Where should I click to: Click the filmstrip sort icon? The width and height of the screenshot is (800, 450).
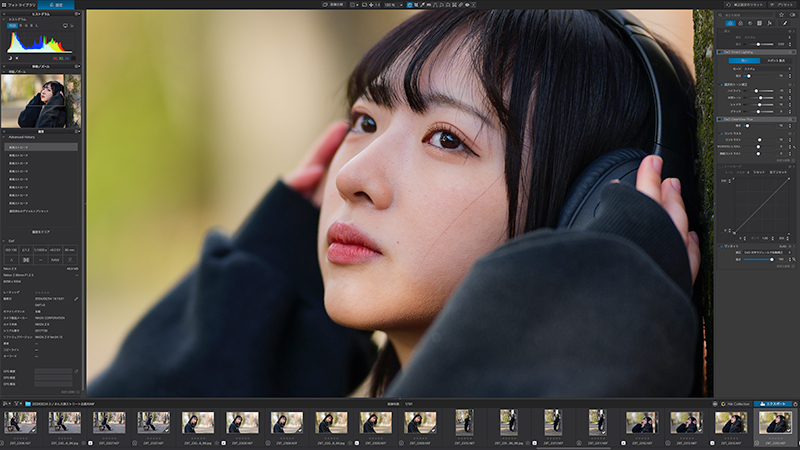click(6, 404)
